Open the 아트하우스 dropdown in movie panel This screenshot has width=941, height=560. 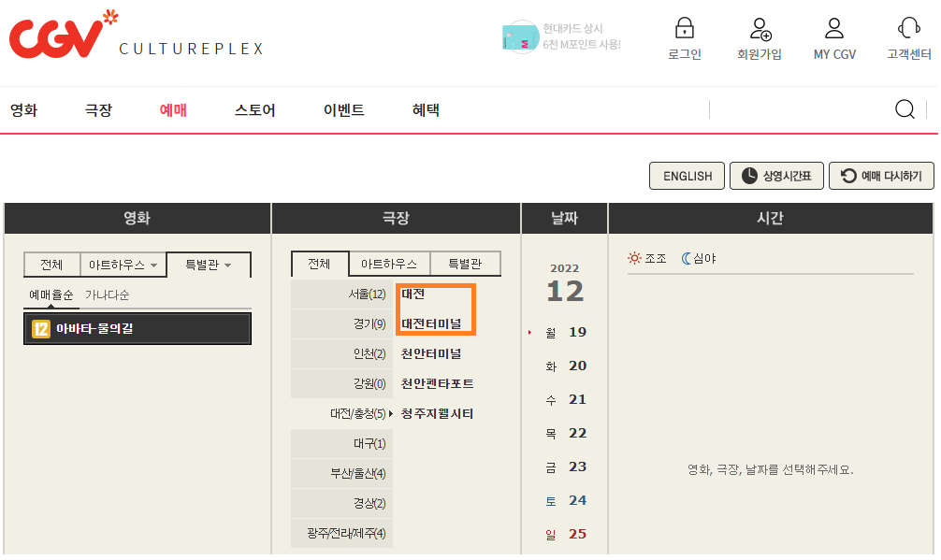123,264
